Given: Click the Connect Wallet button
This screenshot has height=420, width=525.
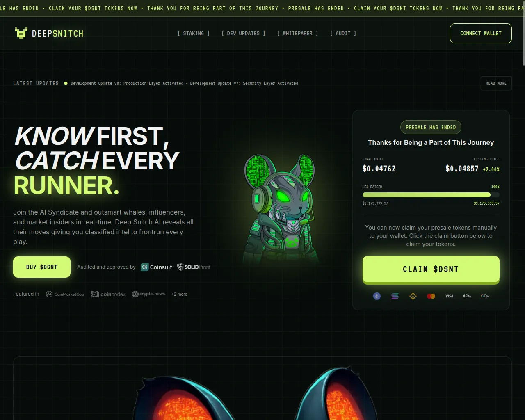Looking at the screenshot, I should [481, 33].
